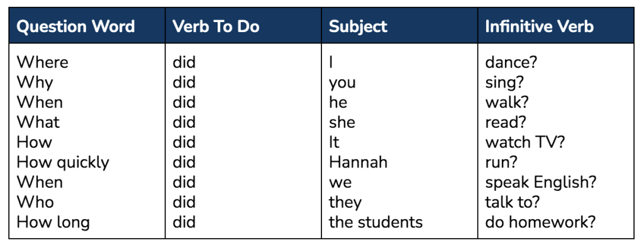
Task: Click the phrase talk to?
Action: tap(512, 203)
